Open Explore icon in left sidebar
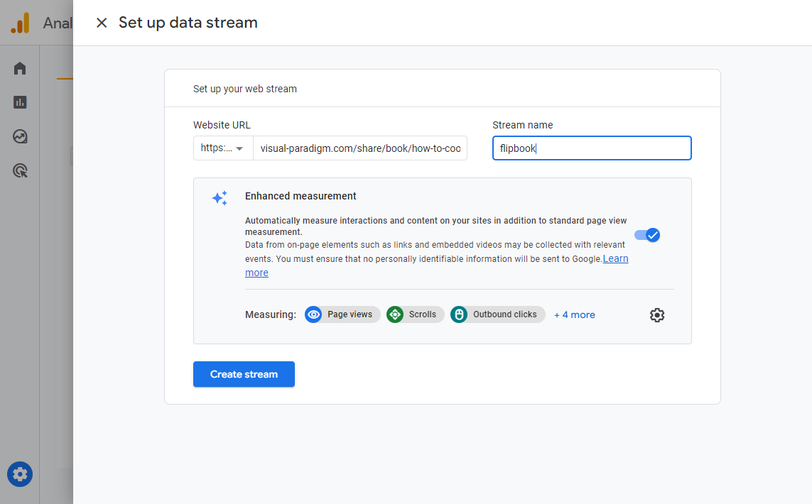Screen dimensions: 812x504 [20, 136]
